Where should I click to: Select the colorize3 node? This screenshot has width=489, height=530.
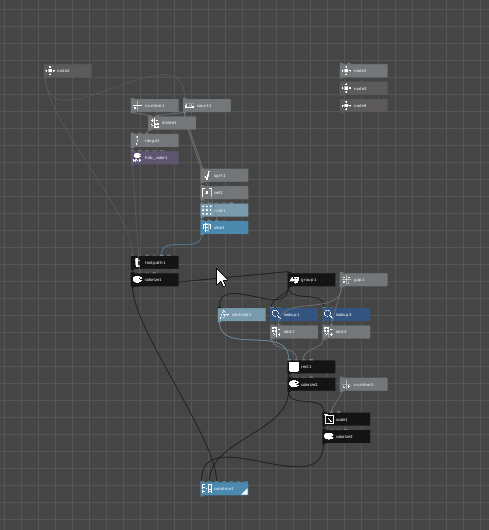(346, 437)
